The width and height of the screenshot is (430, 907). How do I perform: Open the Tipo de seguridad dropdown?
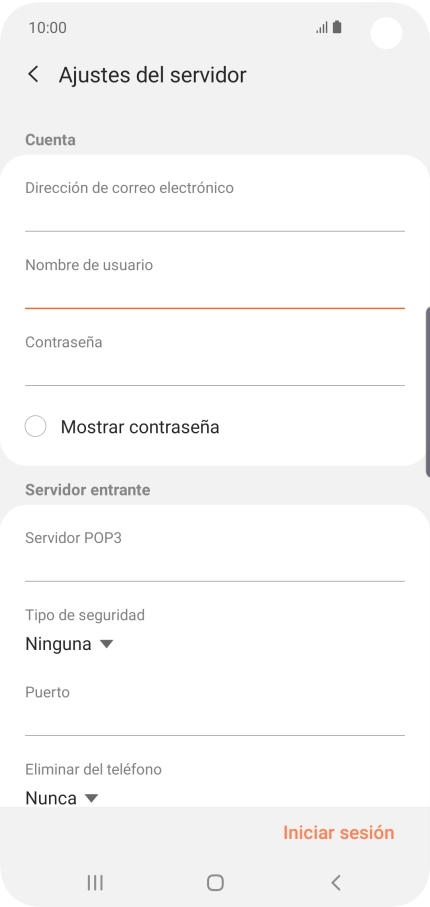[x=69, y=644]
